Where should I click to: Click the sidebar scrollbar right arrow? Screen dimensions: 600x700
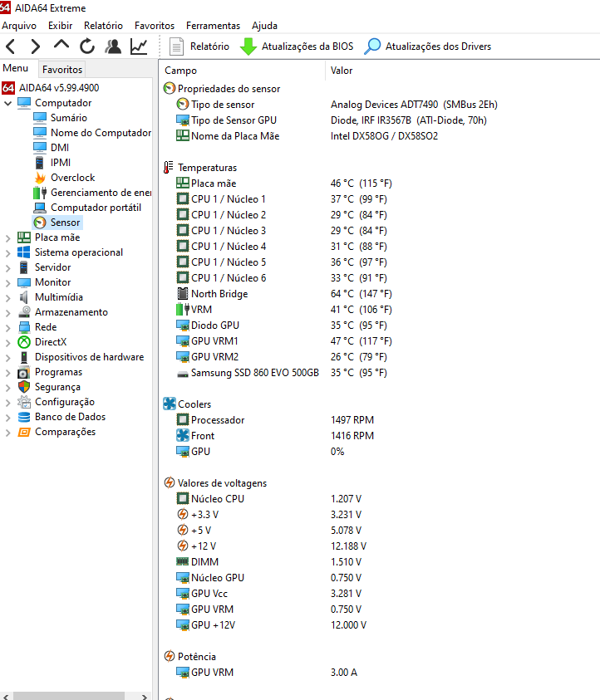(x=144, y=697)
